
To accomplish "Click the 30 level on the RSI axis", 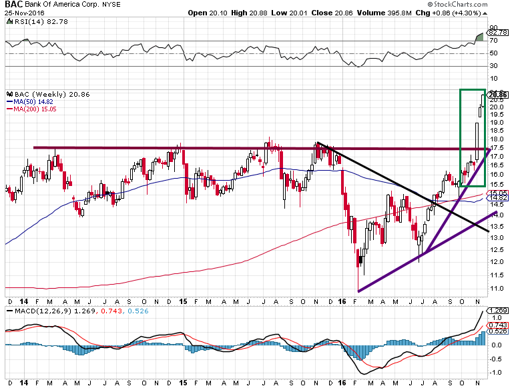I will (494, 66).
